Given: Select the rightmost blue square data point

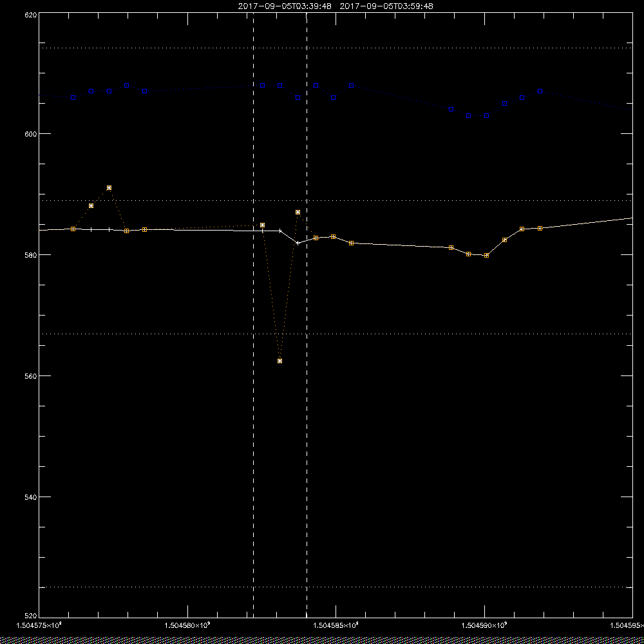Looking at the screenshot, I should click(x=540, y=91).
